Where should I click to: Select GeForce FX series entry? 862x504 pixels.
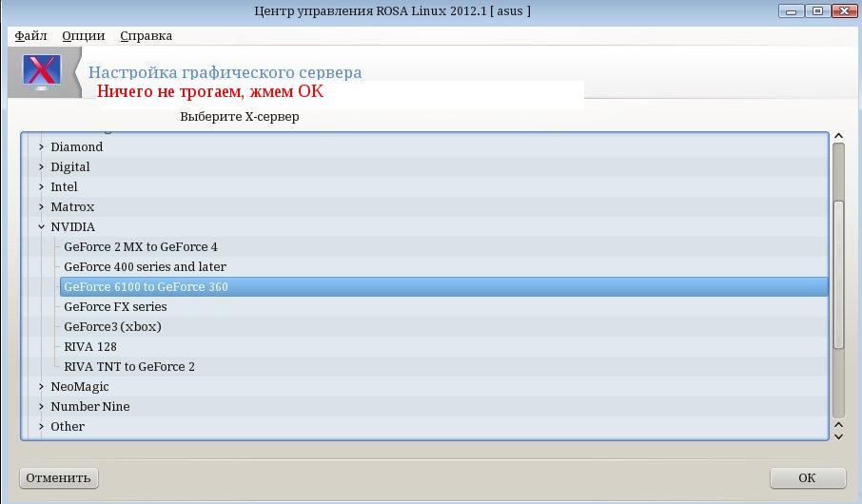coord(115,307)
